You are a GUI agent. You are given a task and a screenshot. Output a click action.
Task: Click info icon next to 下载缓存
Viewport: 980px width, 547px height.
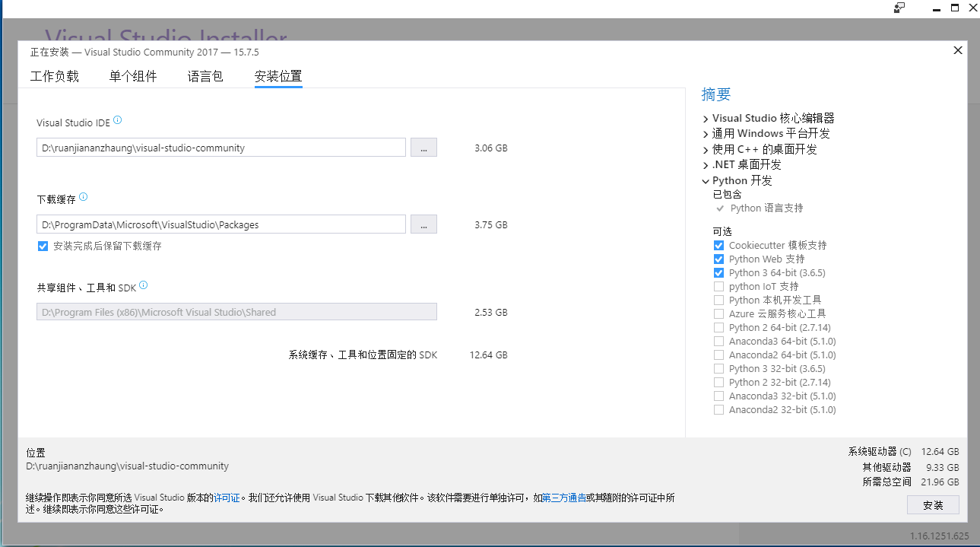(84, 197)
